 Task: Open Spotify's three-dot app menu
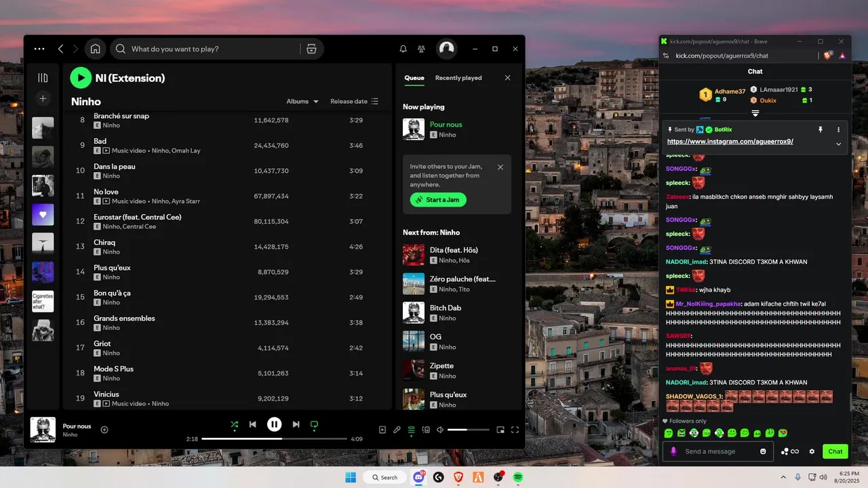click(x=39, y=49)
